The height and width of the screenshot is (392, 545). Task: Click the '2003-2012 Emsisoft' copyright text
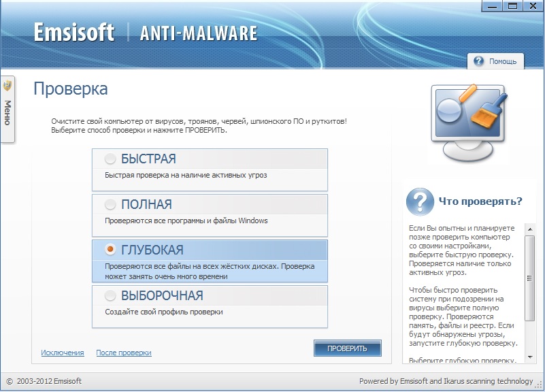click(x=49, y=381)
